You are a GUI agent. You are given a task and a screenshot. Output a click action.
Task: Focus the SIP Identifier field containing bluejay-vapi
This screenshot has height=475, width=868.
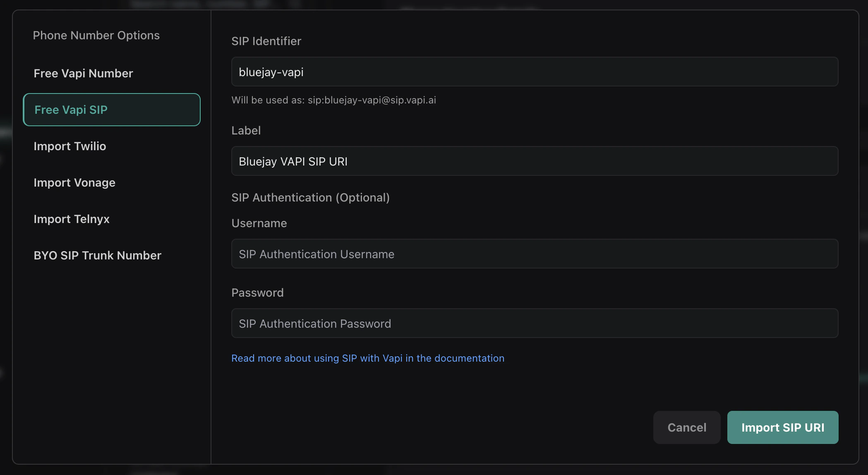pyautogui.click(x=535, y=72)
